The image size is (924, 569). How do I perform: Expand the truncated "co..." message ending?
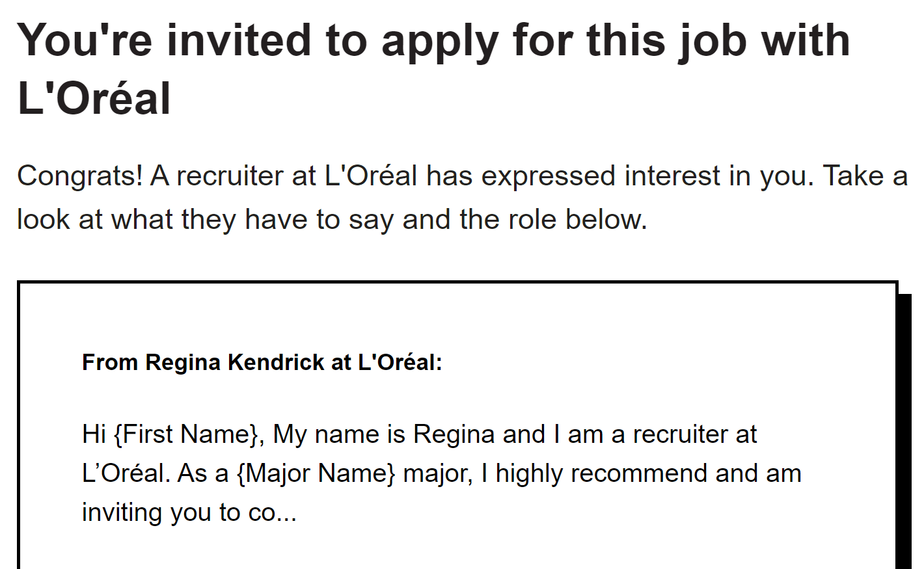tap(273, 512)
